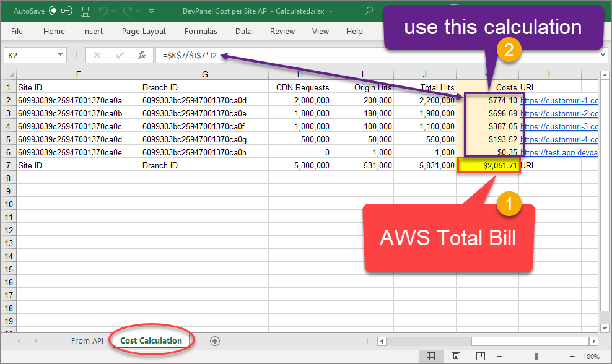Click the Save icon in title bar
612x364 pixels.
click(x=85, y=11)
